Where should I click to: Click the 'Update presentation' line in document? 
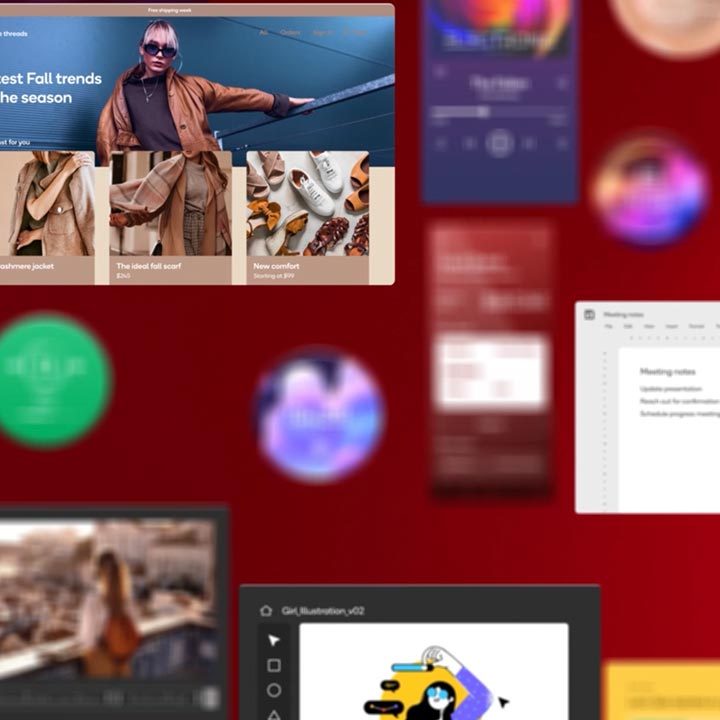coord(671,389)
